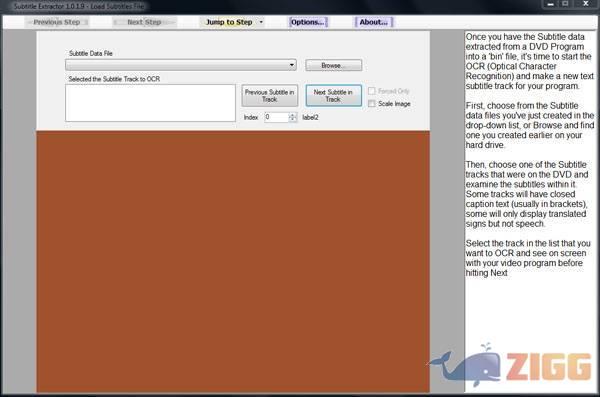The width and height of the screenshot is (600, 397).
Task: Open the Jump to Step menu
Action: click(x=229, y=22)
